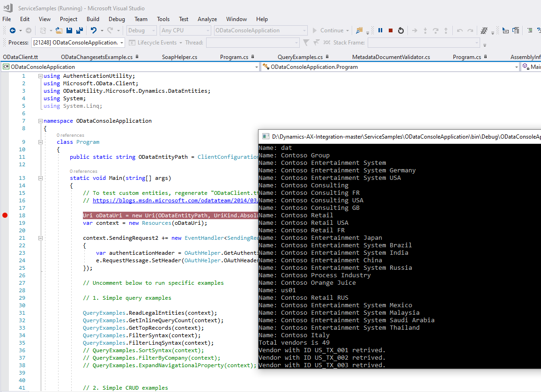Open the ODataConsoleApplication startup project dropdown

[x=260, y=30]
